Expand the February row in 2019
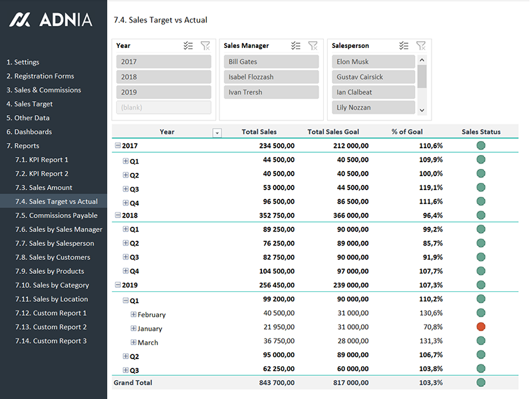This screenshot has width=532, height=399. (x=134, y=315)
